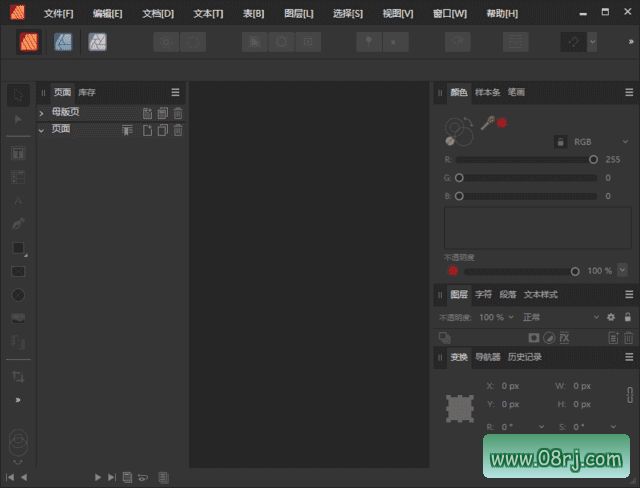This screenshot has height=488, width=640.
Task: Expand the 母版页 section
Action: point(41,113)
